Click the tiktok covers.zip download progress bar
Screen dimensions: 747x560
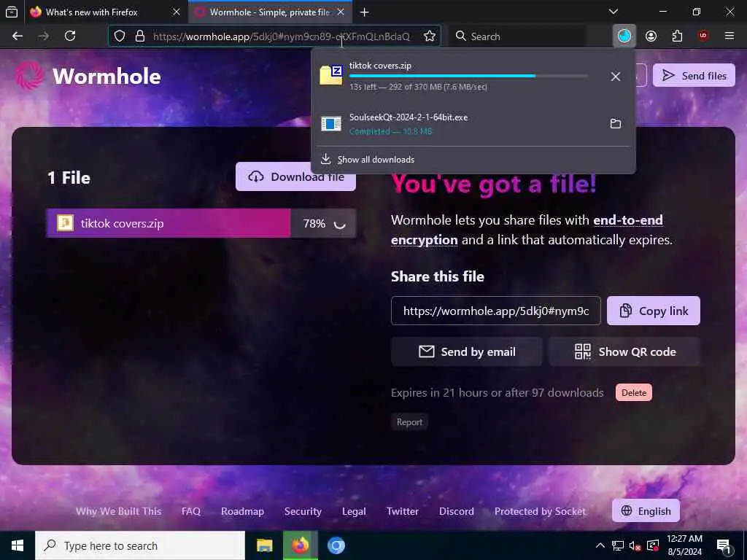coord(469,76)
